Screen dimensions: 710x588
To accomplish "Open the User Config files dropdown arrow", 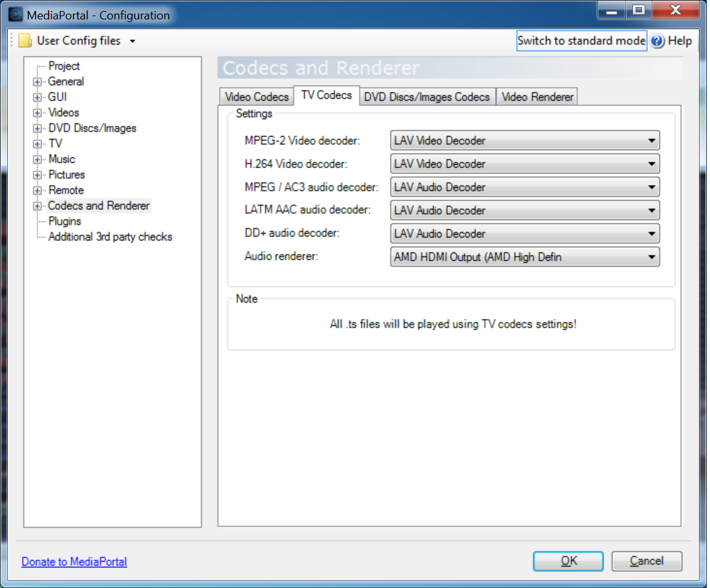I will 133,41.
